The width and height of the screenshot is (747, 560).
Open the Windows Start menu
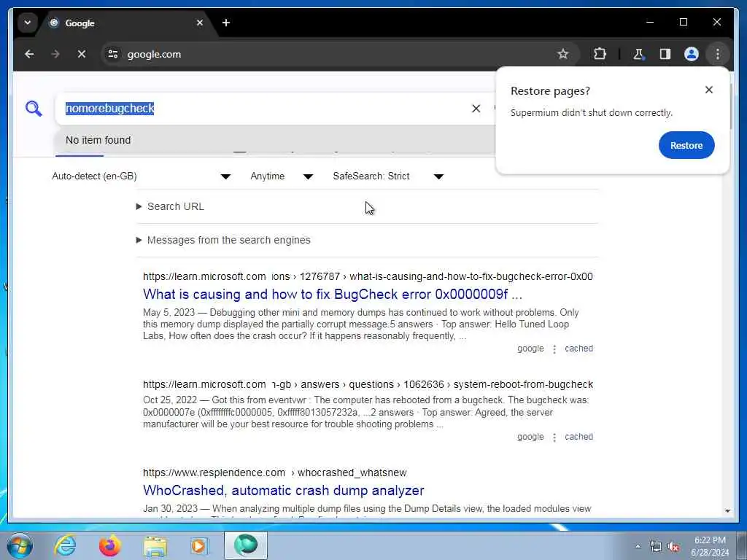[x=20, y=545]
